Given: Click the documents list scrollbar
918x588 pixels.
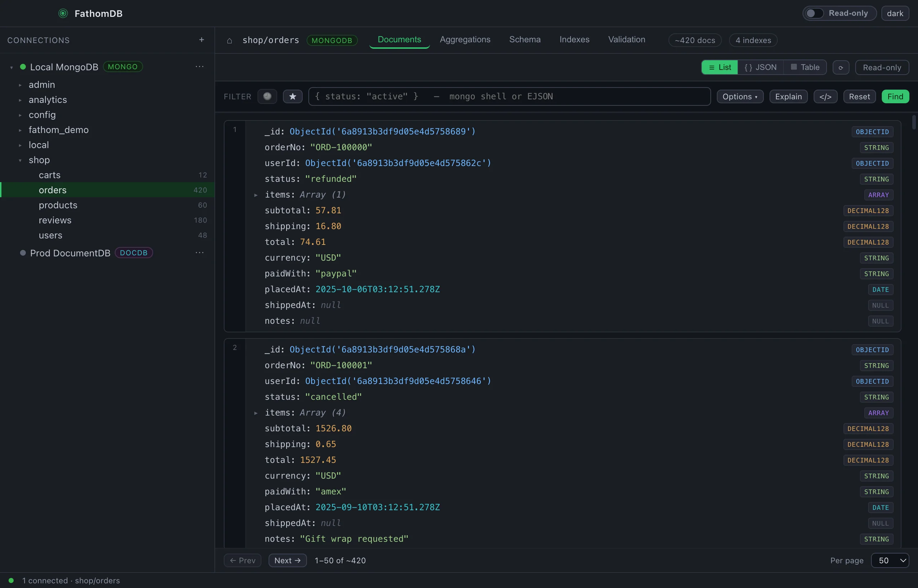Looking at the screenshot, I should (x=914, y=122).
